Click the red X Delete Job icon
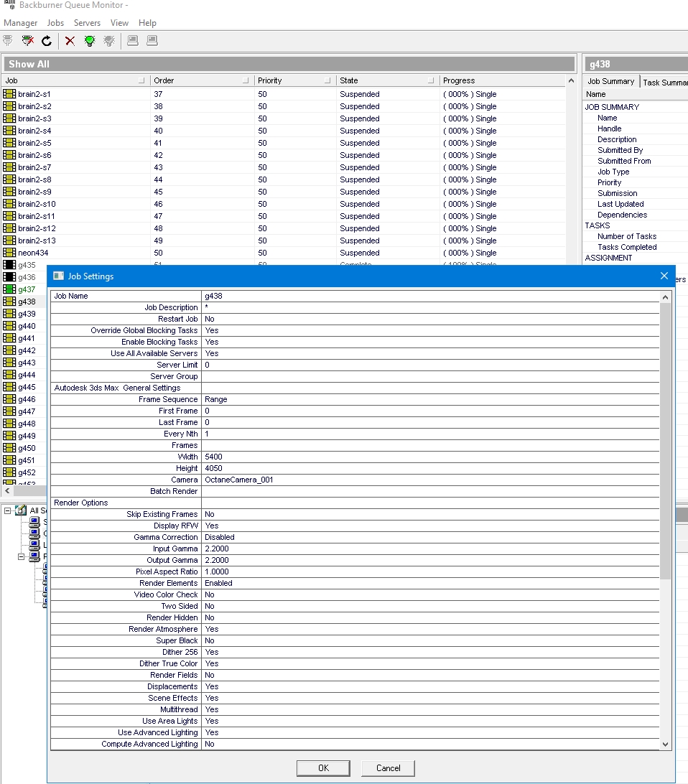 (x=70, y=41)
